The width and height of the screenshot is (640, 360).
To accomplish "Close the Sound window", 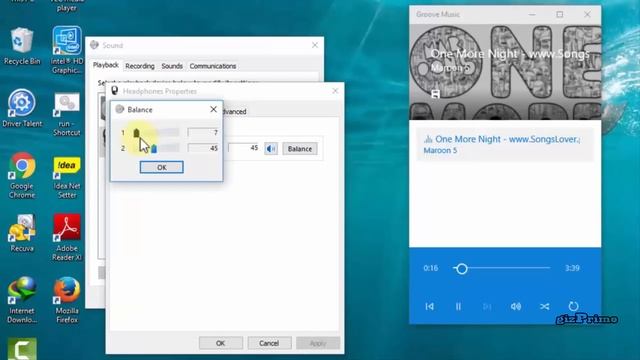I will pyautogui.click(x=315, y=45).
